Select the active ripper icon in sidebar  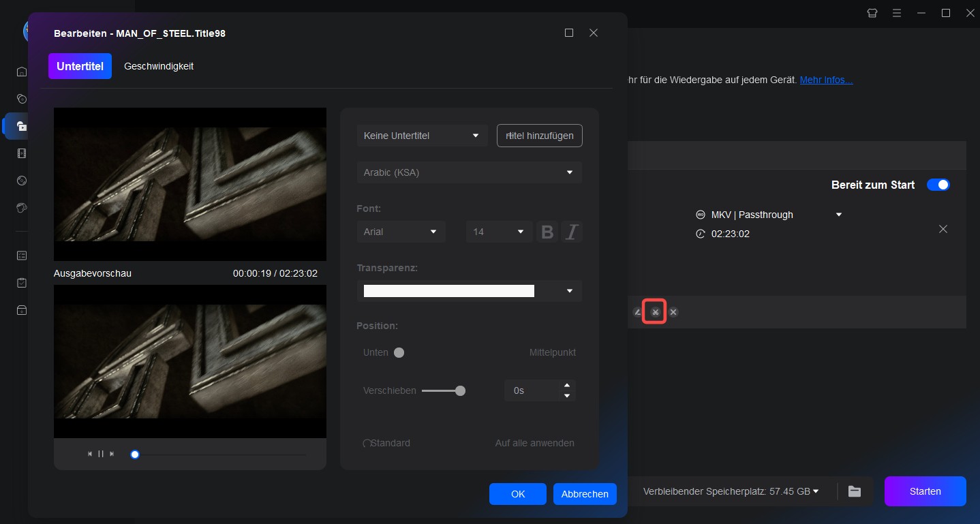(22, 126)
